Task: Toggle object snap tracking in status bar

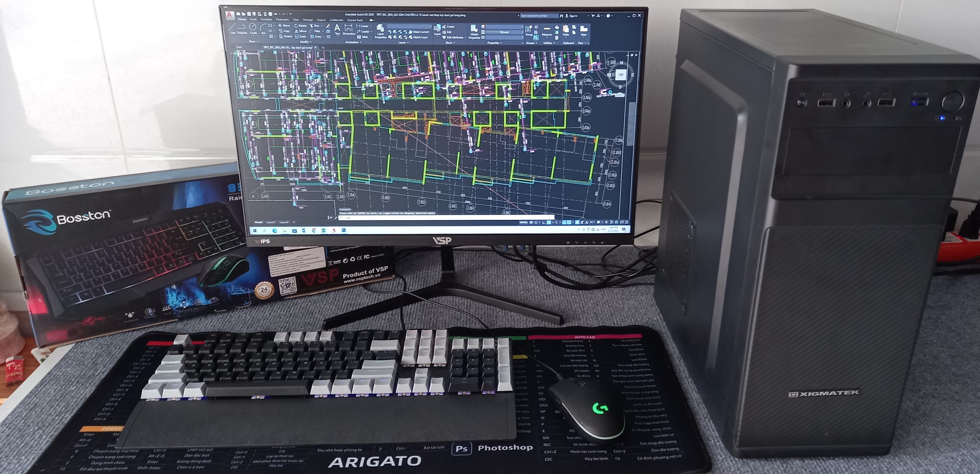Action: tap(564, 222)
